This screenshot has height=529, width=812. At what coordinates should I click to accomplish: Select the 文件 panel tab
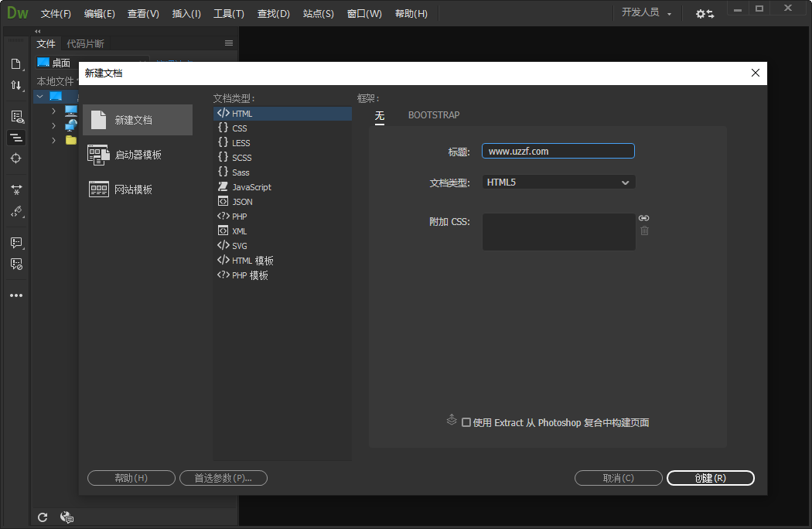pyautogui.click(x=46, y=43)
